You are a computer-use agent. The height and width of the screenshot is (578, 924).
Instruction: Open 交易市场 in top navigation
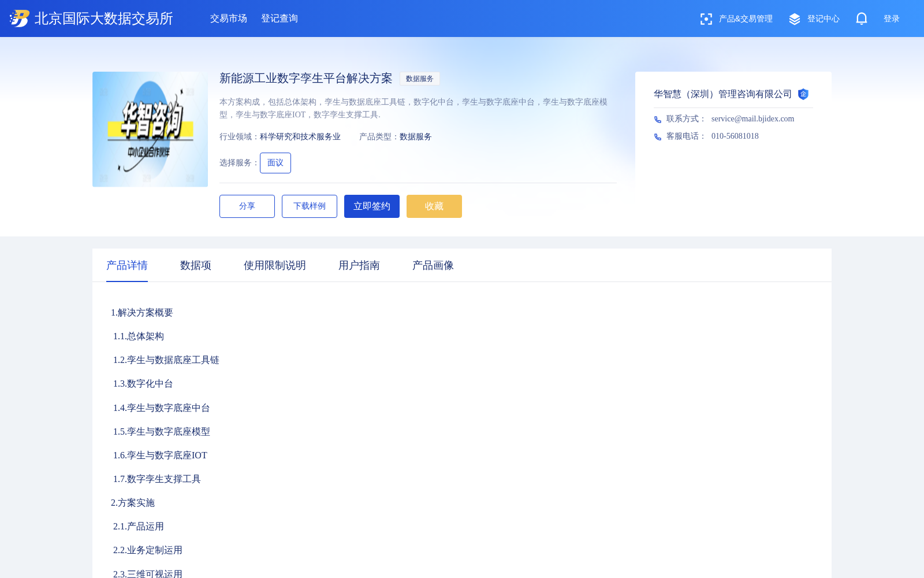point(229,18)
